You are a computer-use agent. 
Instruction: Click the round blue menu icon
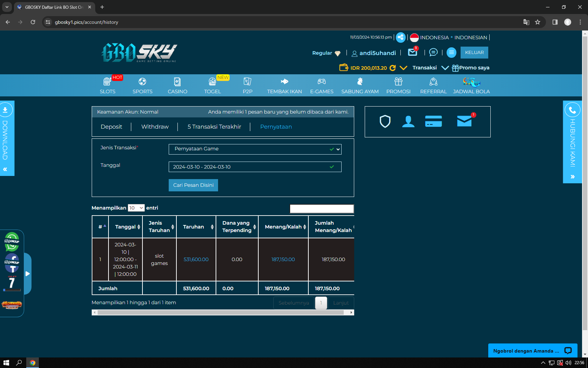[451, 53]
